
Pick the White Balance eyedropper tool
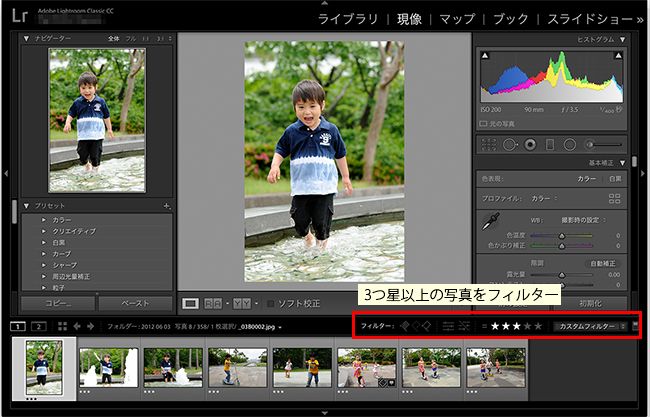[491, 222]
